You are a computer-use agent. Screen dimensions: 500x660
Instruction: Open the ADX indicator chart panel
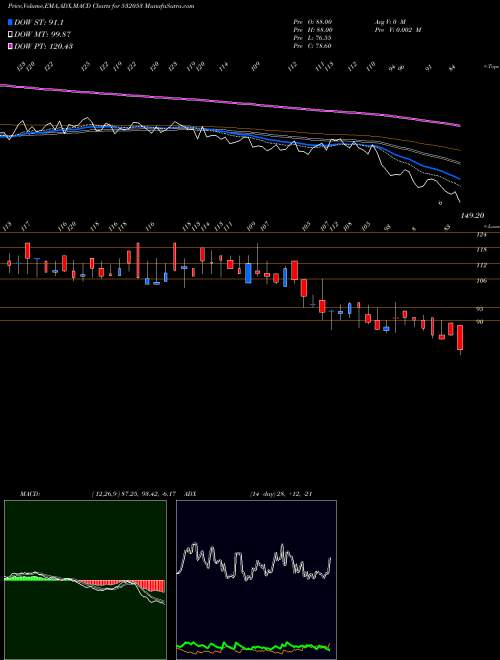[x=256, y=580]
